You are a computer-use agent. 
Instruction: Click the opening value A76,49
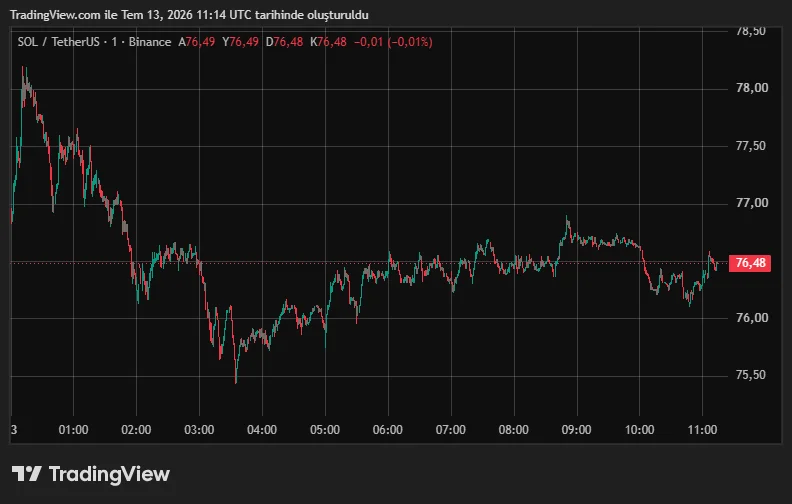coord(196,42)
